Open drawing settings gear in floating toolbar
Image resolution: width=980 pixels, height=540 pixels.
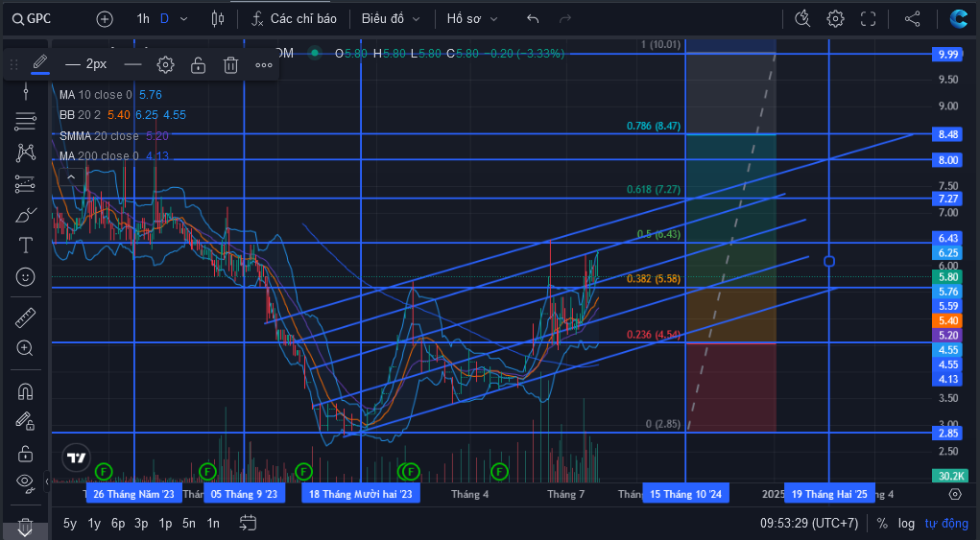pyautogui.click(x=165, y=64)
